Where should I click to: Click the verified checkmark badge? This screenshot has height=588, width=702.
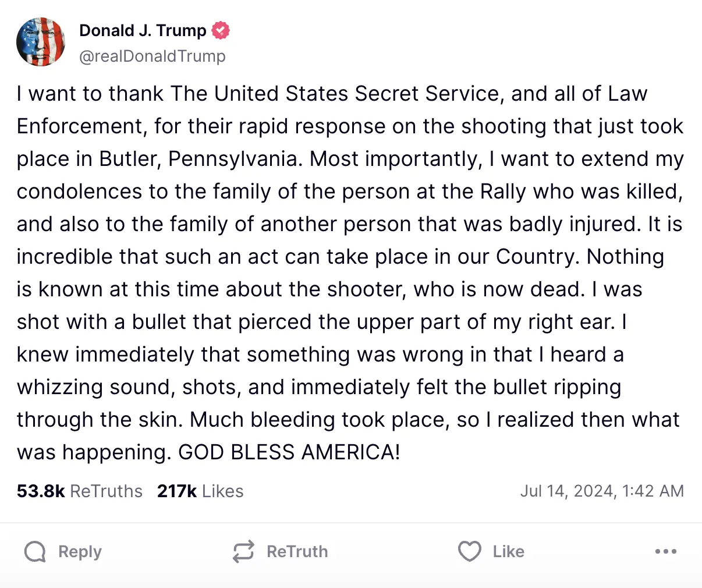click(221, 30)
